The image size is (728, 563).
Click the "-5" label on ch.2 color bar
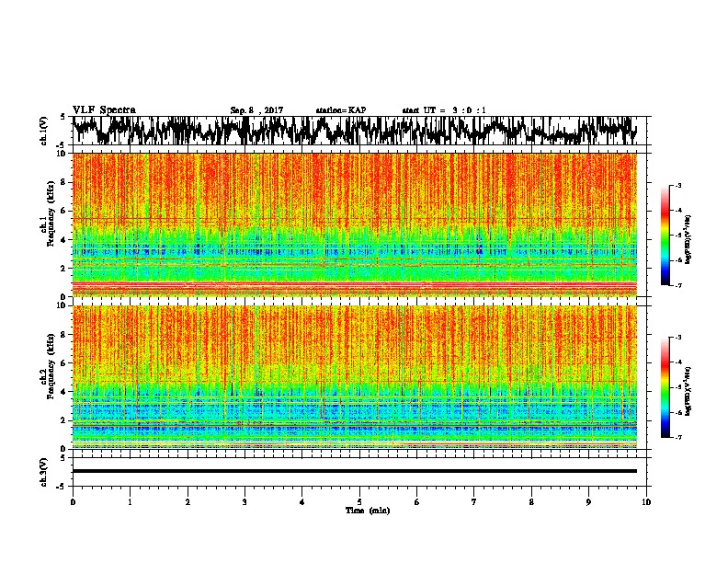coord(678,387)
